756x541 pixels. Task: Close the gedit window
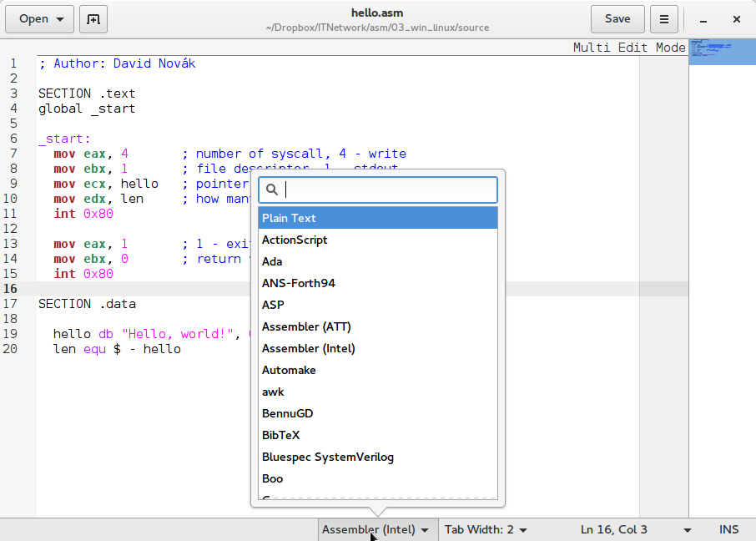pos(736,19)
